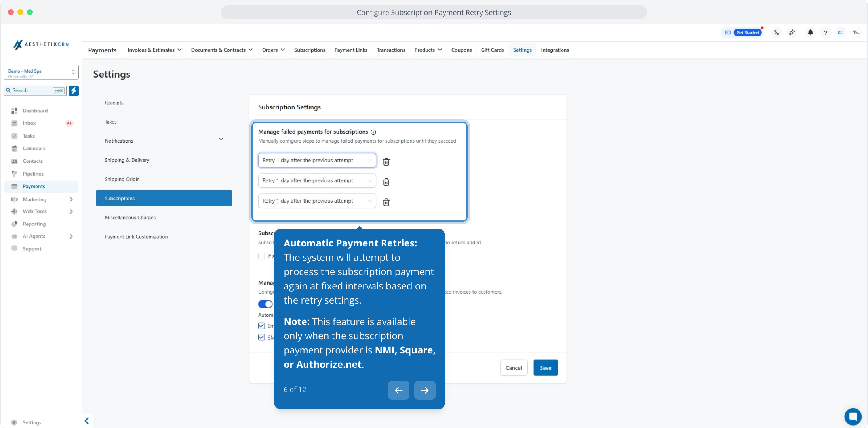Open Miscellaneous Charges settings
The width and height of the screenshot is (868, 428).
tap(130, 218)
